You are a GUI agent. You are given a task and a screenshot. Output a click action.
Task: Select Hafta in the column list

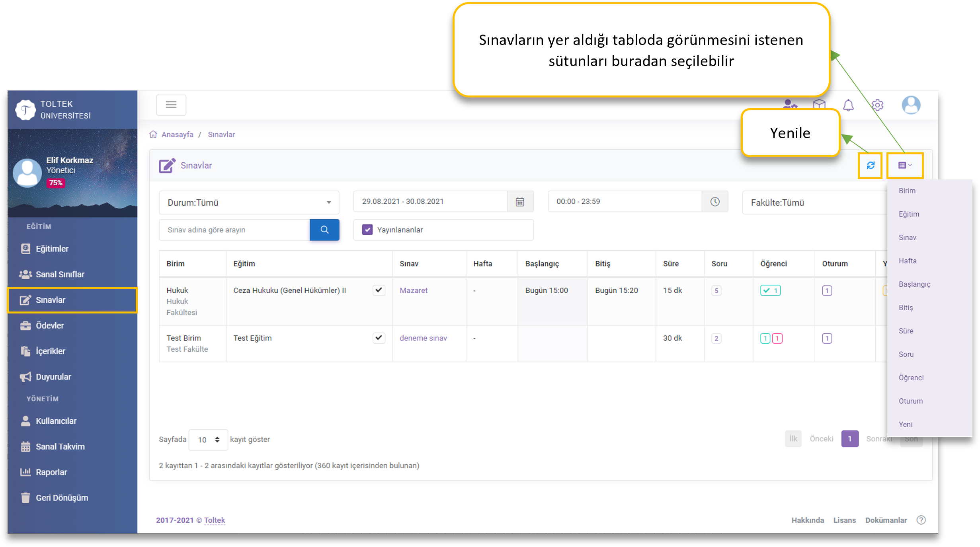coord(908,261)
